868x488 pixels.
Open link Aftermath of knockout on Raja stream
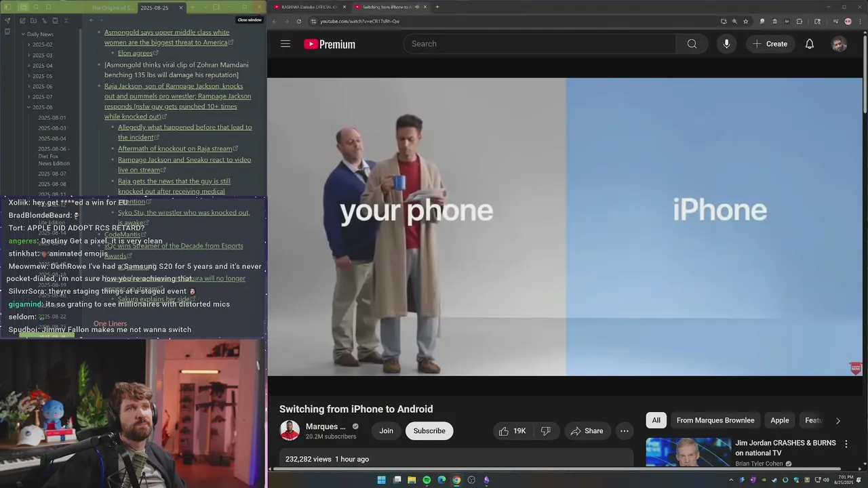point(175,148)
